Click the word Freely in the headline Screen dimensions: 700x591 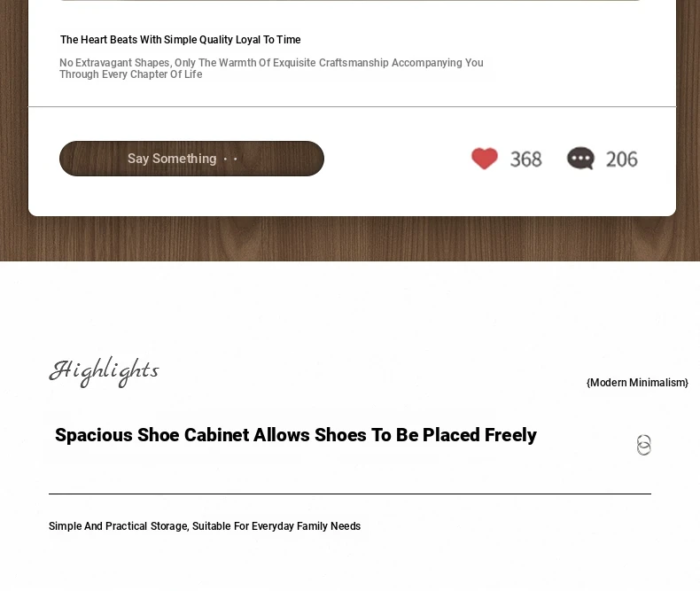[510, 435]
